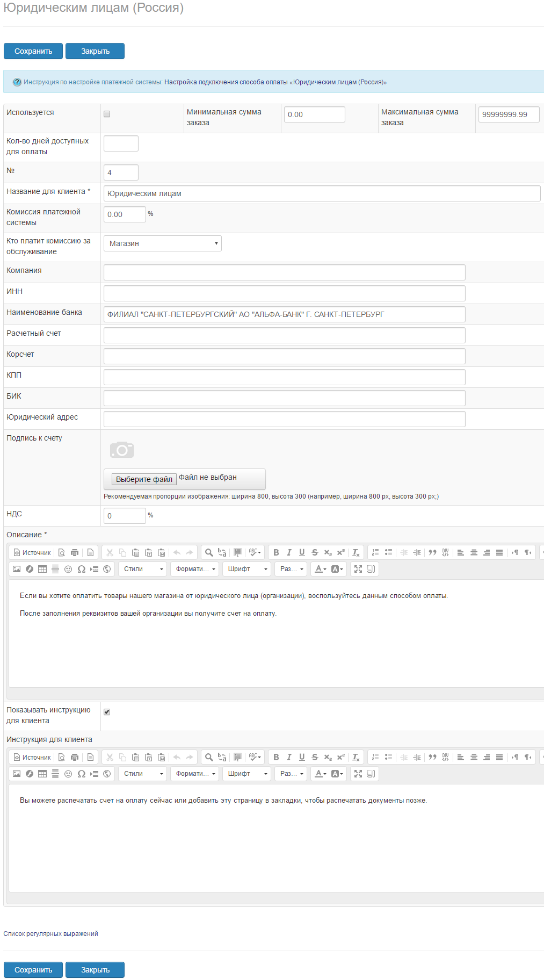Insert special character in Инструкция для клиента editor
Viewport: 544px width, 980px height.
click(x=81, y=774)
